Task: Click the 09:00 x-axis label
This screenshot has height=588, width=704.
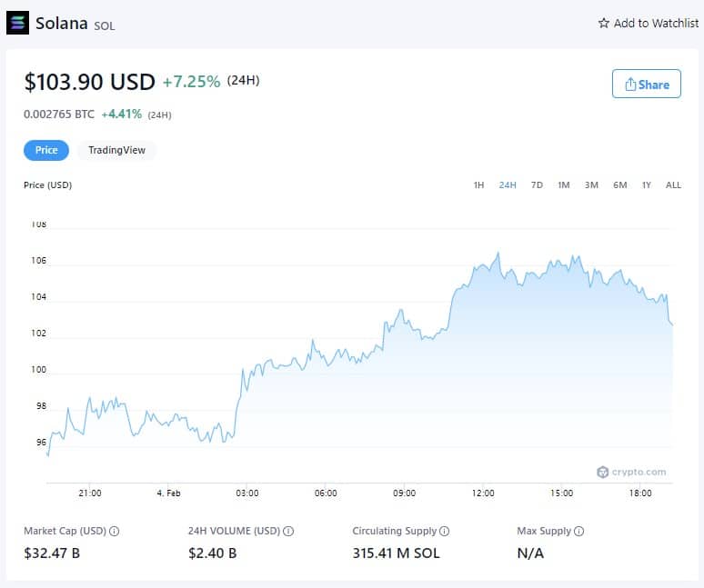Action: pyautogui.click(x=404, y=493)
